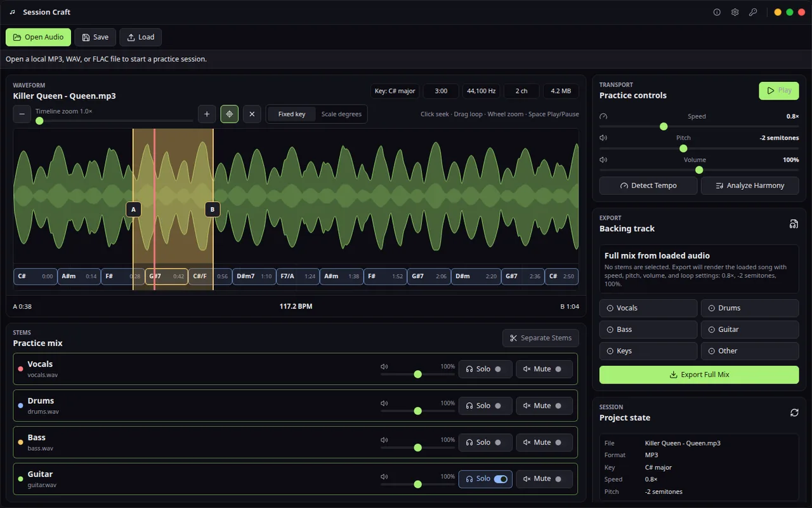Image resolution: width=812 pixels, height=508 pixels.
Task: Click Analyze Harmony button
Action: pyautogui.click(x=750, y=185)
